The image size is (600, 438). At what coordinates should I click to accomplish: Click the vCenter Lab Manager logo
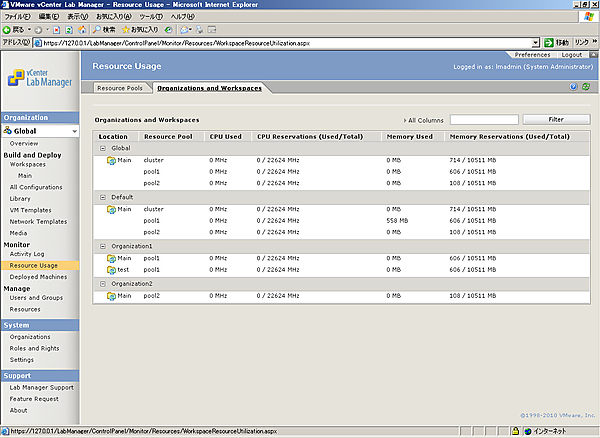(x=38, y=75)
